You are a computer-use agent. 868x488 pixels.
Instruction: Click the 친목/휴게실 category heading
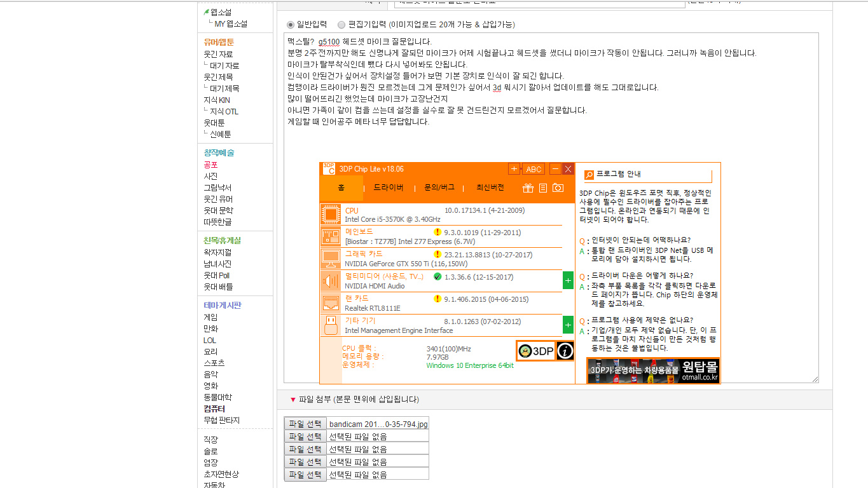(x=223, y=241)
